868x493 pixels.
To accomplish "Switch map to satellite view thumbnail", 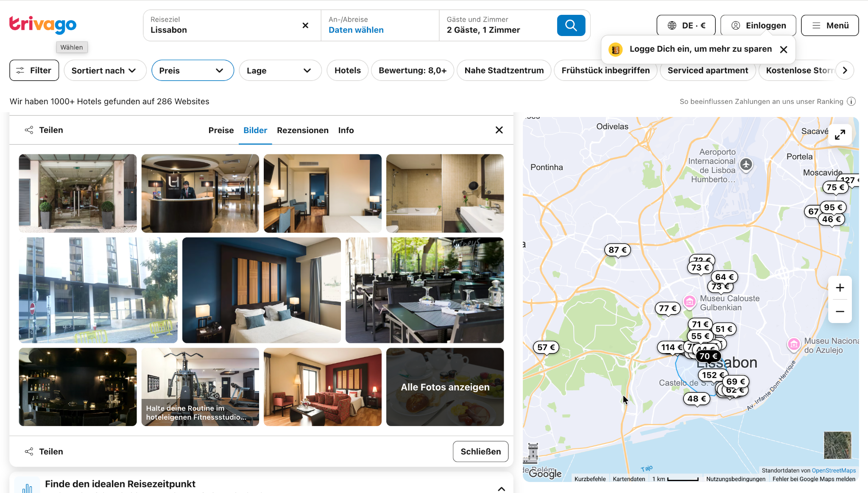I will pos(837,445).
